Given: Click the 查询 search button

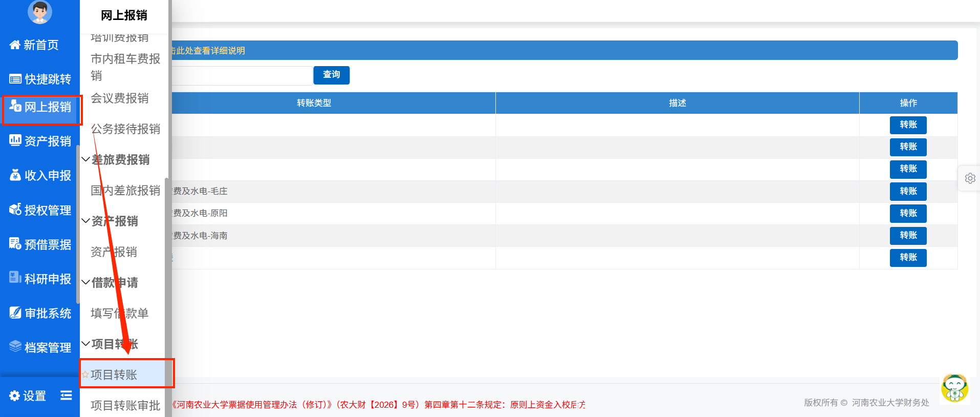Looking at the screenshot, I should coord(332,75).
